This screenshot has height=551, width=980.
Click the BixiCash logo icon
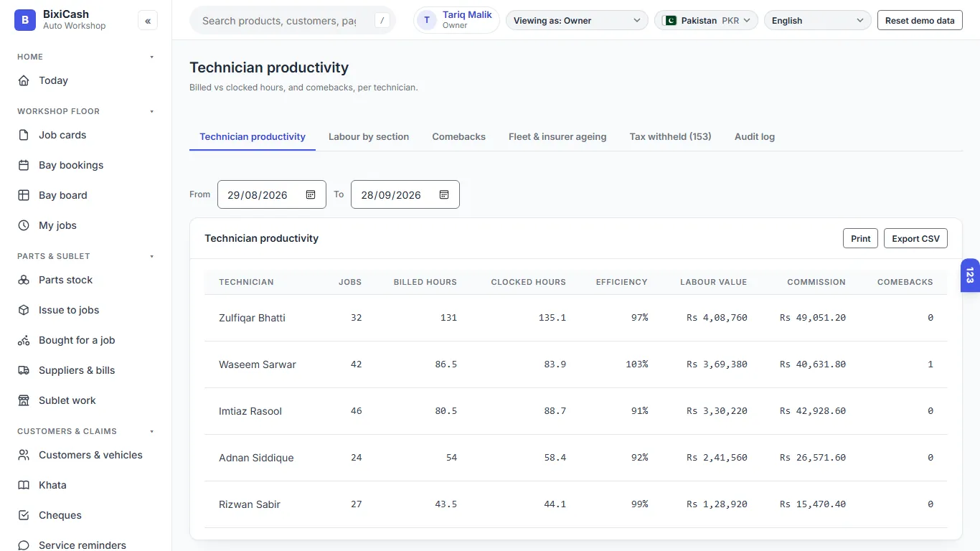(25, 20)
